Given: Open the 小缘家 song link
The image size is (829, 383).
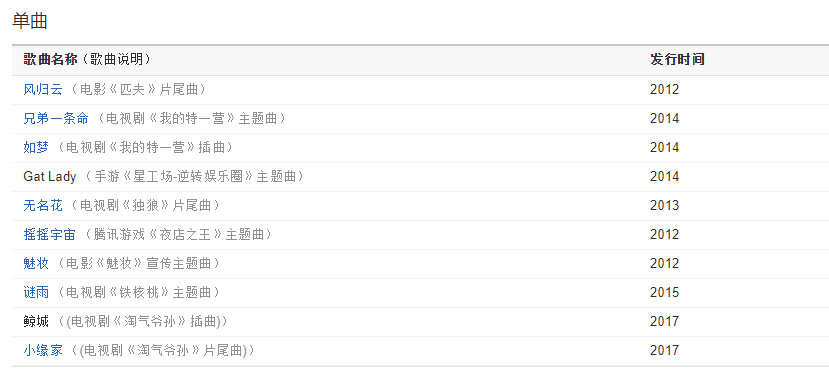Looking at the screenshot, I should 43,350.
